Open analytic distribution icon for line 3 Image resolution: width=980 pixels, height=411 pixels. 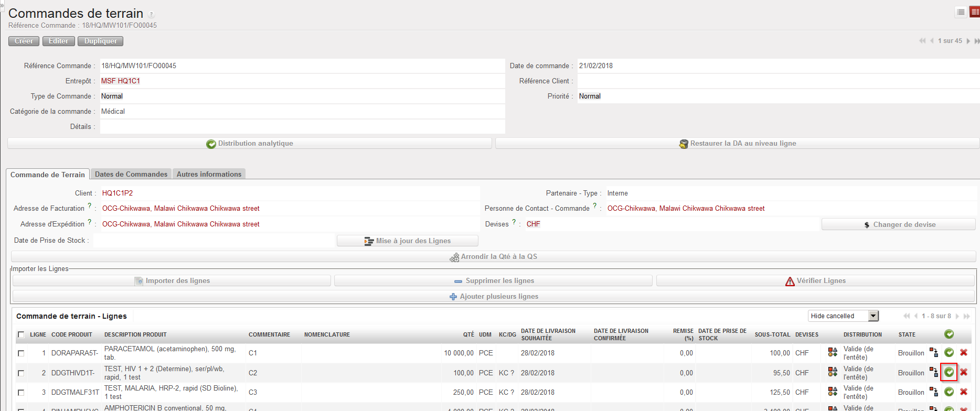[833, 392]
